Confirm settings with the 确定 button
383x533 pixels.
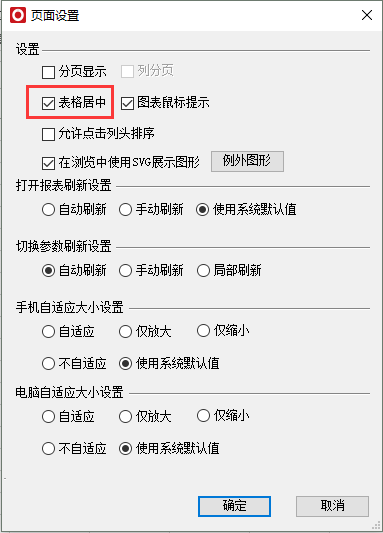[x=234, y=506]
